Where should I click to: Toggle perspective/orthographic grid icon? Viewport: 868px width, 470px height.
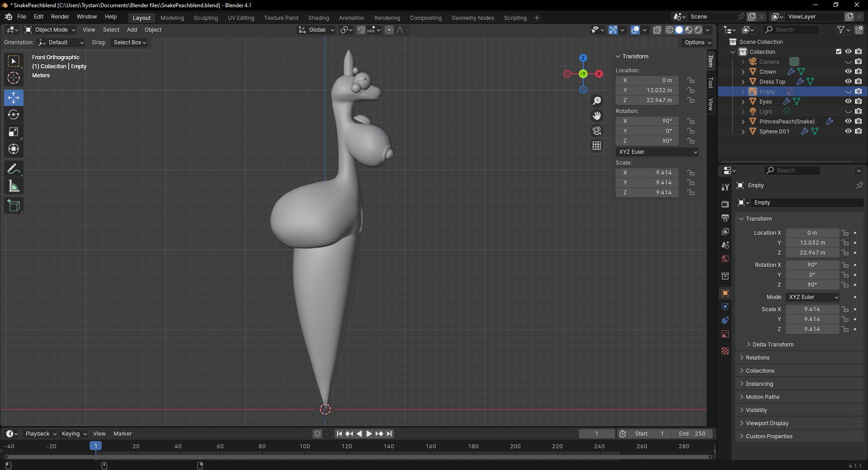(597, 146)
